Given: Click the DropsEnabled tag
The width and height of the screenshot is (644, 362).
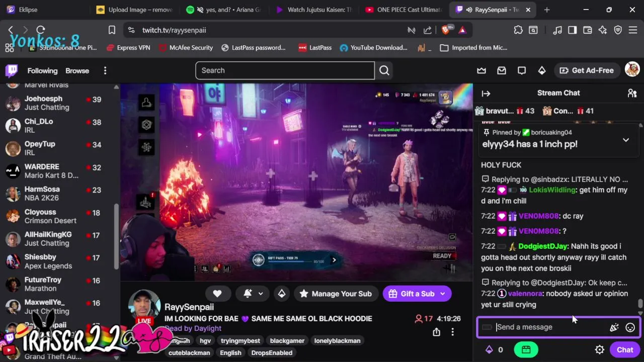Looking at the screenshot, I should (x=272, y=353).
